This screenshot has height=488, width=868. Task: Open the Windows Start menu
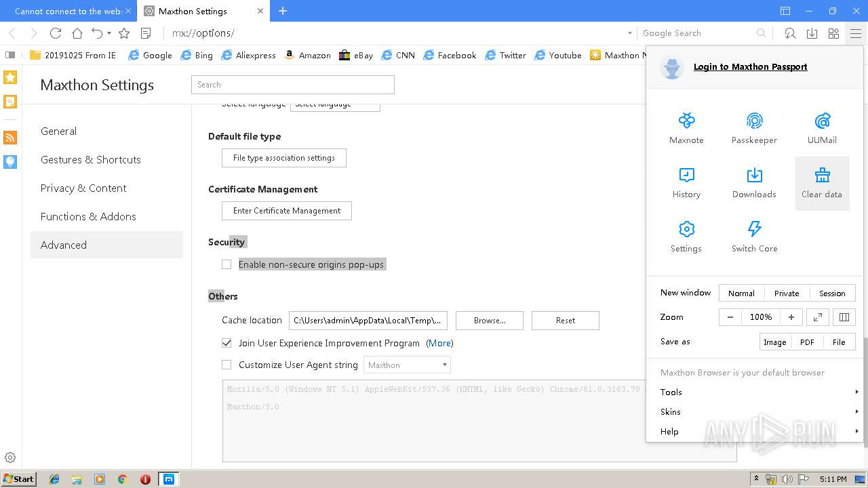coord(19,479)
